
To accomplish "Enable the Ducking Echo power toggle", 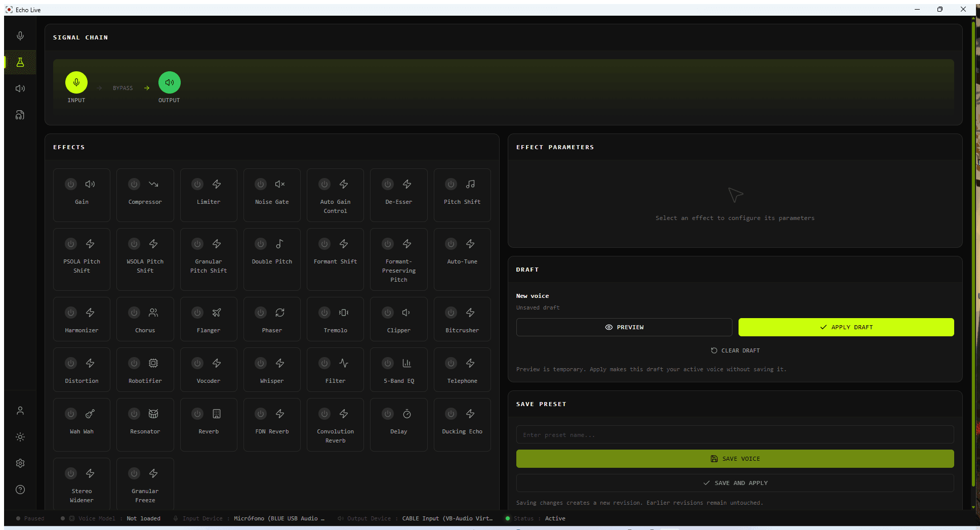I will click(451, 414).
